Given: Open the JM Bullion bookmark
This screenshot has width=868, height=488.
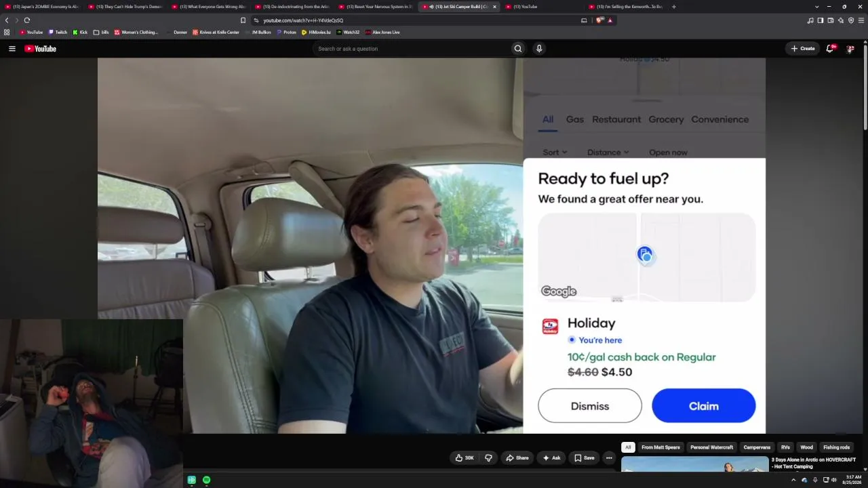Looking at the screenshot, I should click(258, 32).
